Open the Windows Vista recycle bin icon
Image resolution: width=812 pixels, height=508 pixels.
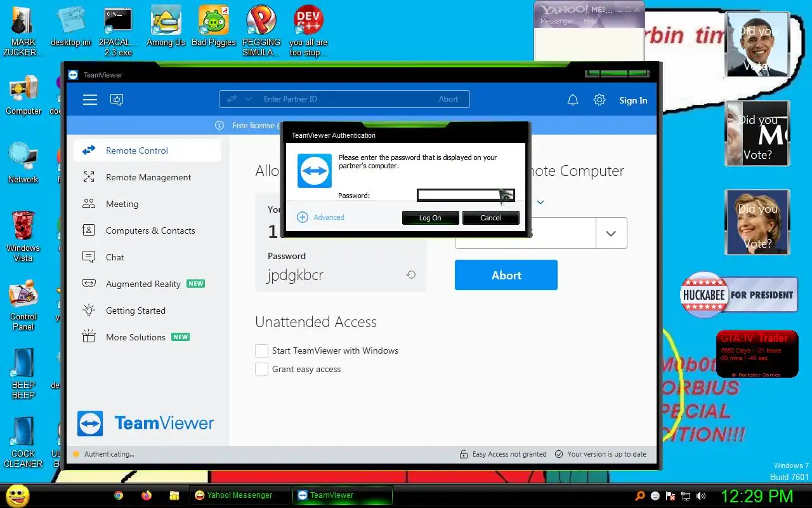[x=23, y=236]
